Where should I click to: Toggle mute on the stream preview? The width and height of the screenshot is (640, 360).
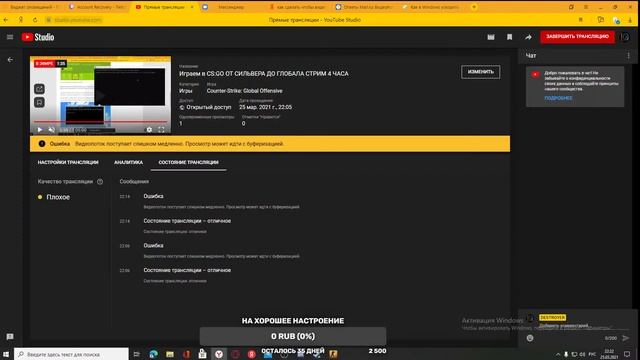[x=52, y=130]
